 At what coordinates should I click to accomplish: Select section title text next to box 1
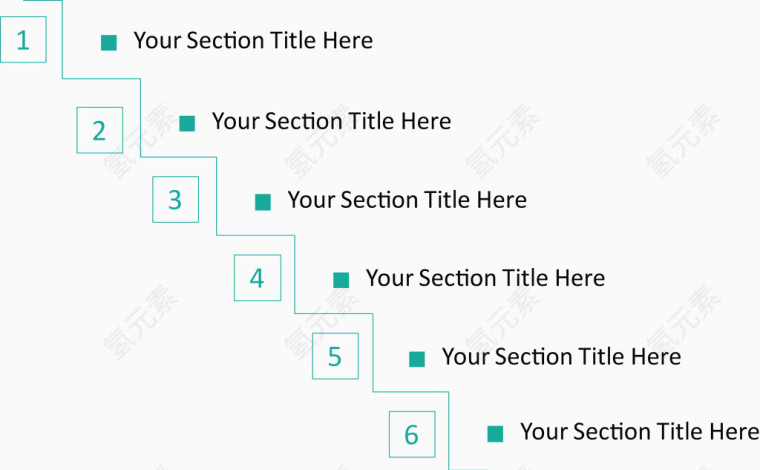pyautogui.click(x=253, y=40)
